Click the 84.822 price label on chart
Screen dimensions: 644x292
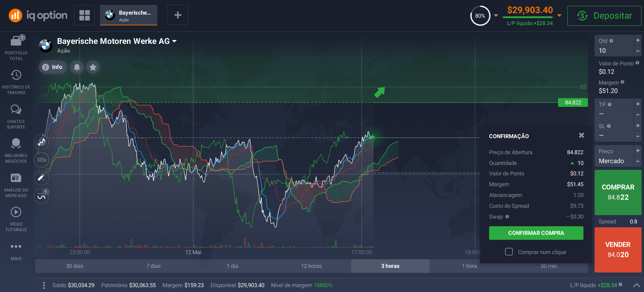[573, 103]
